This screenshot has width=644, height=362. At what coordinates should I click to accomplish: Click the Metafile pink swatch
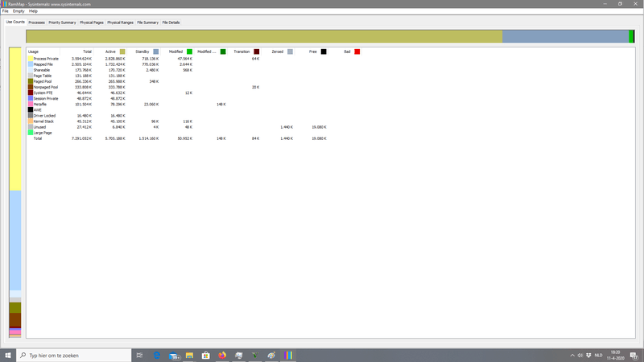(31, 105)
